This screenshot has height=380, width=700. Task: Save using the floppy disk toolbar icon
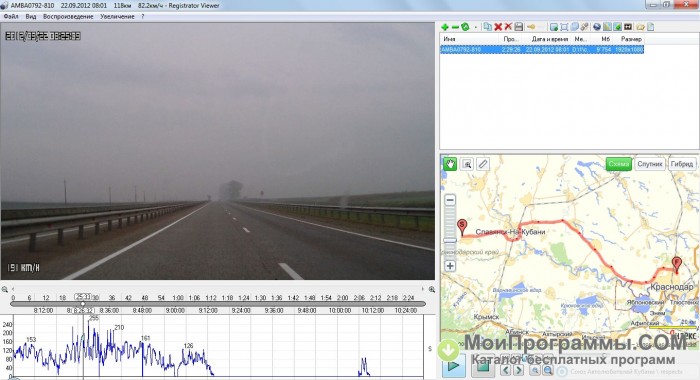(519, 27)
